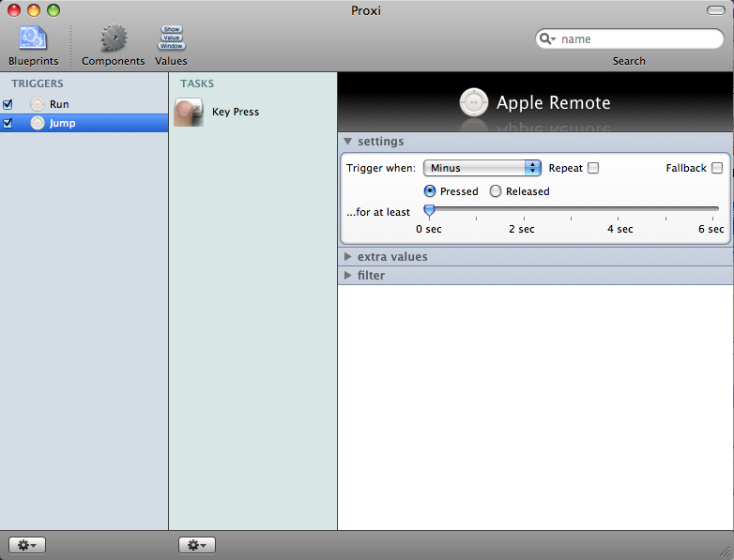Image resolution: width=734 pixels, height=560 pixels.
Task: Enable the Repeat checkbox
Action: click(x=593, y=168)
